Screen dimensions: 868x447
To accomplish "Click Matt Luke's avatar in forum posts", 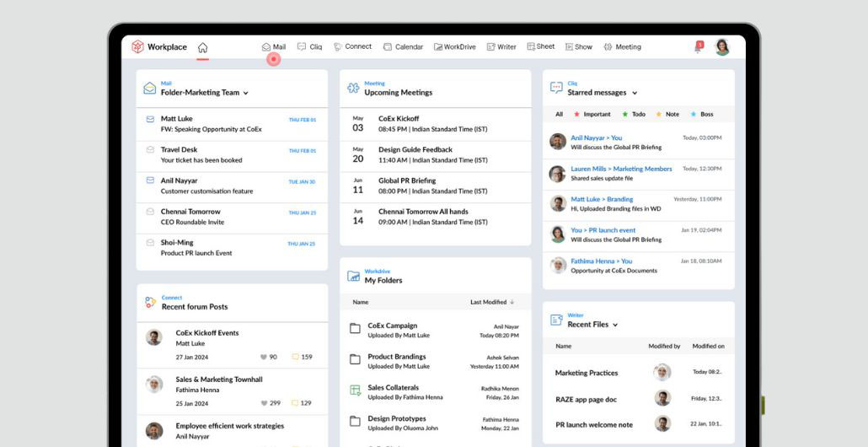I will pos(154,337).
